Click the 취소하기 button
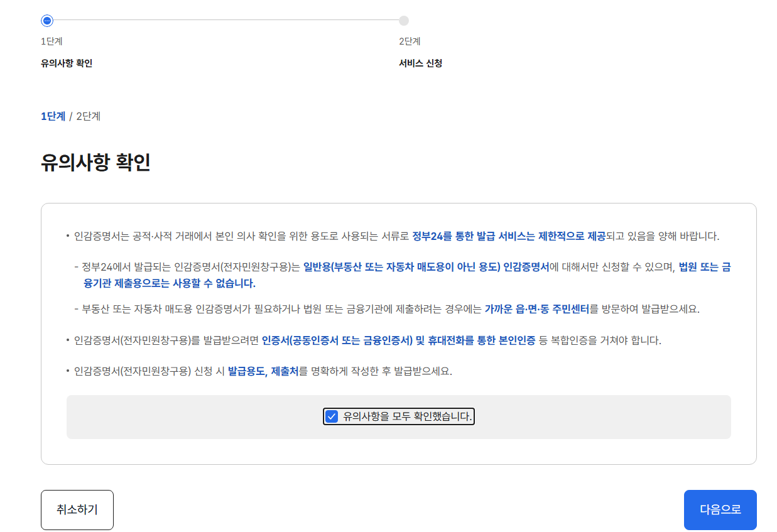 pos(77,510)
